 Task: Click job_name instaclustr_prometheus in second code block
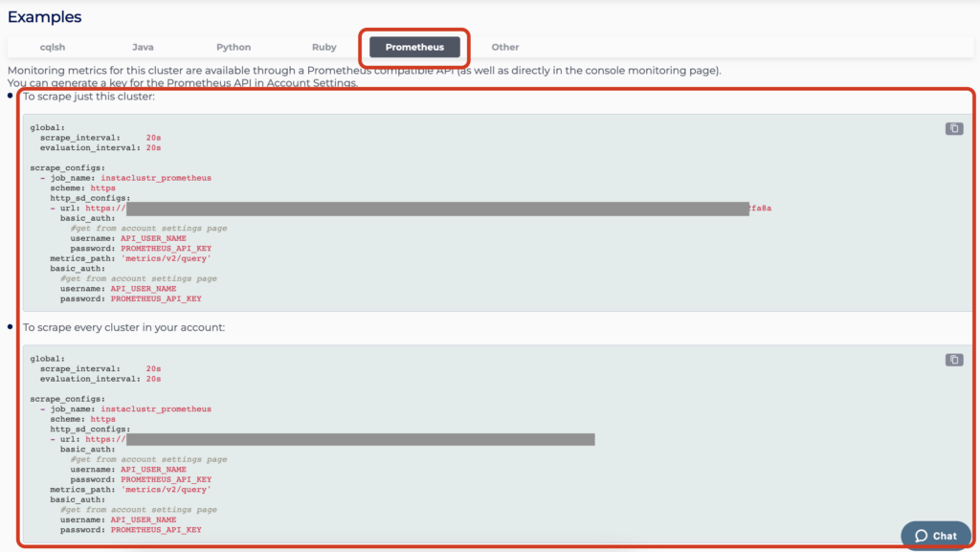point(156,409)
